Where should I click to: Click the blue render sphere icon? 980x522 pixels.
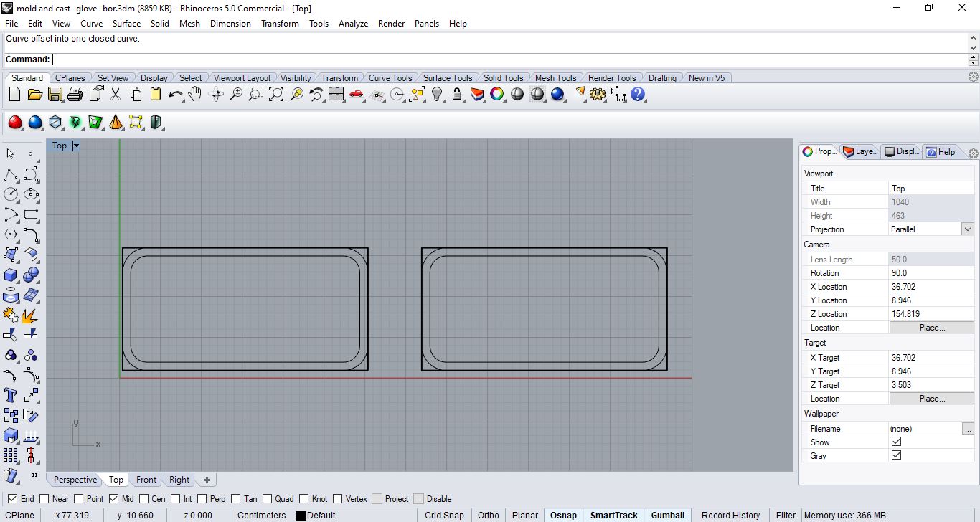(x=557, y=94)
